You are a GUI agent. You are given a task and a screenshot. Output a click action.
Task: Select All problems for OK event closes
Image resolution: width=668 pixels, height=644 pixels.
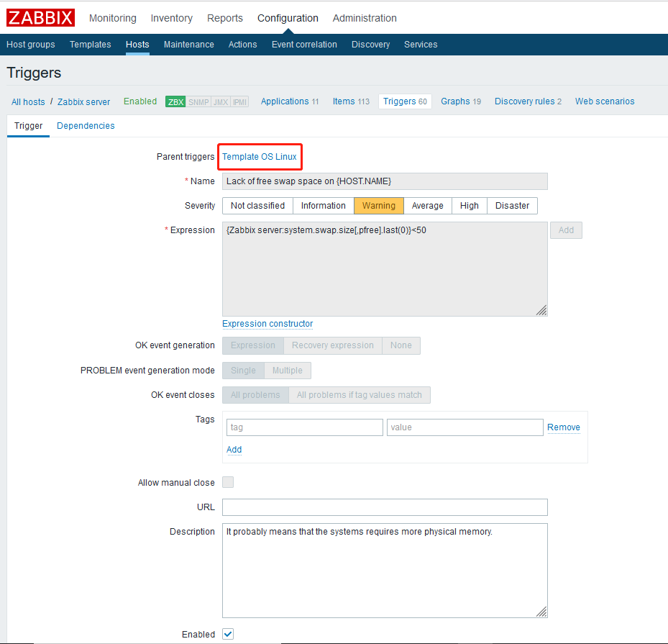pos(255,395)
